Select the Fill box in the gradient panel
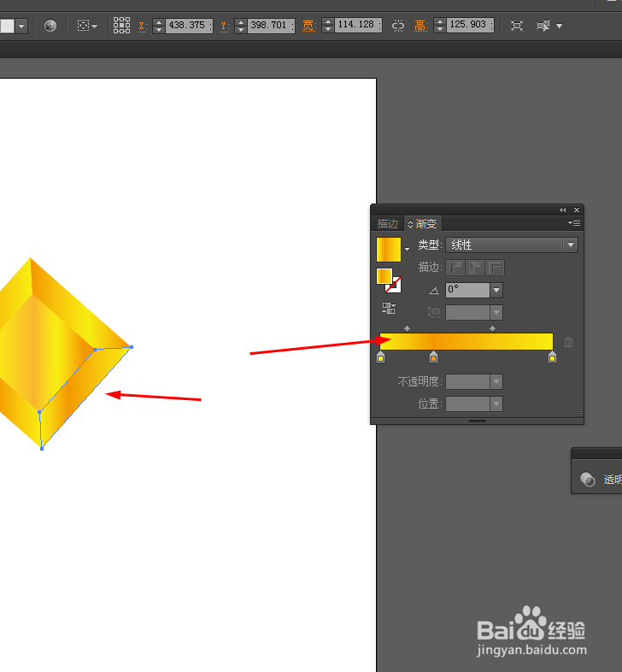This screenshot has width=622, height=672. [x=384, y=276]
